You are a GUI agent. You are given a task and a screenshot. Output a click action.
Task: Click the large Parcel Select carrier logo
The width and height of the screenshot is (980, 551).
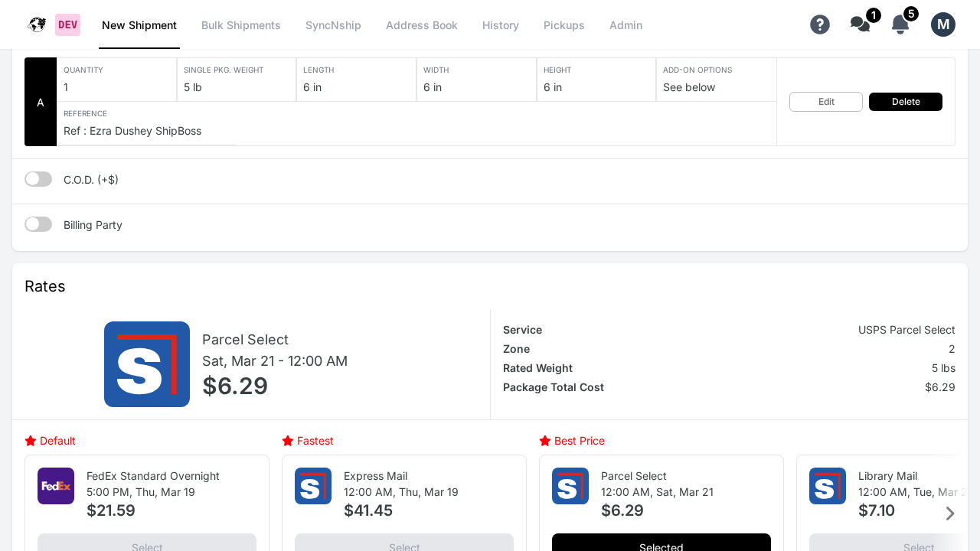click(x=147, y=364)
